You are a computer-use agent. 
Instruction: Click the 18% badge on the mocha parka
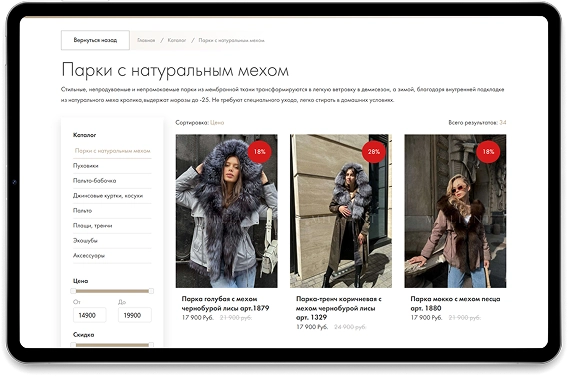point(488,152)
